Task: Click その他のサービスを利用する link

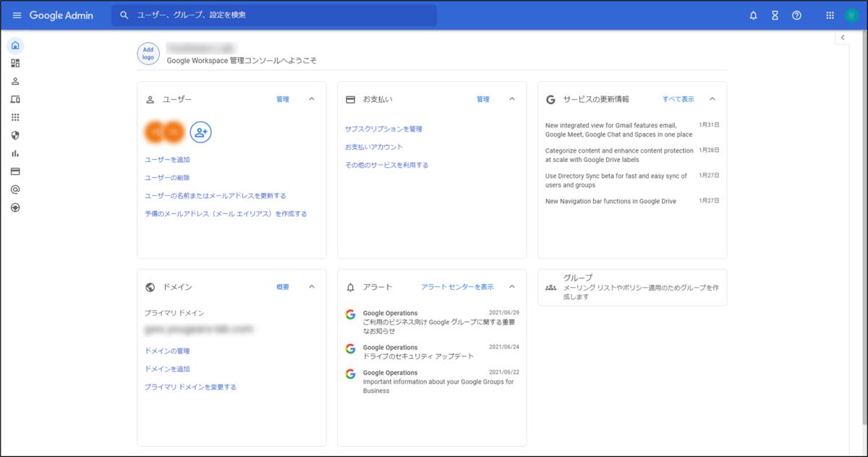Action: coord(387,166)
